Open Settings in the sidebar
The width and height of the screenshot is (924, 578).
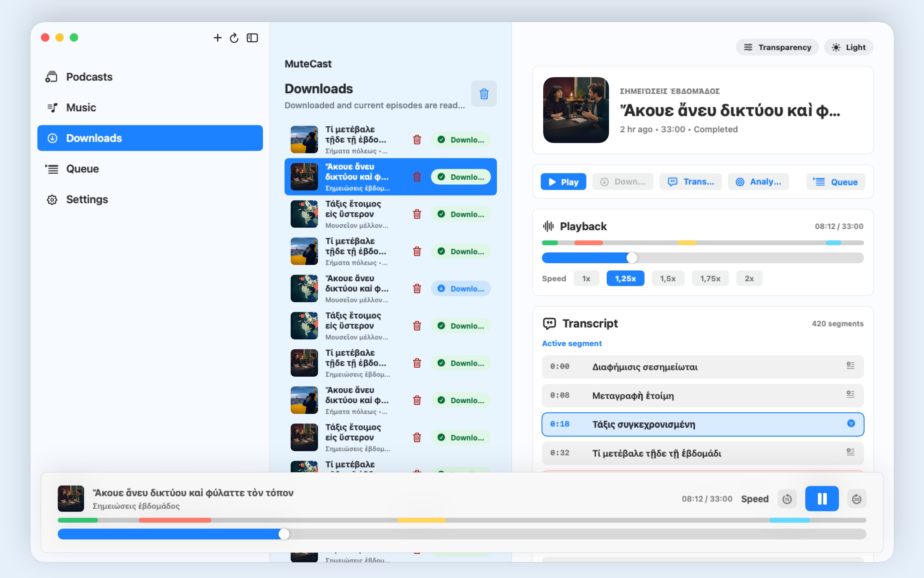click(150, 199)
